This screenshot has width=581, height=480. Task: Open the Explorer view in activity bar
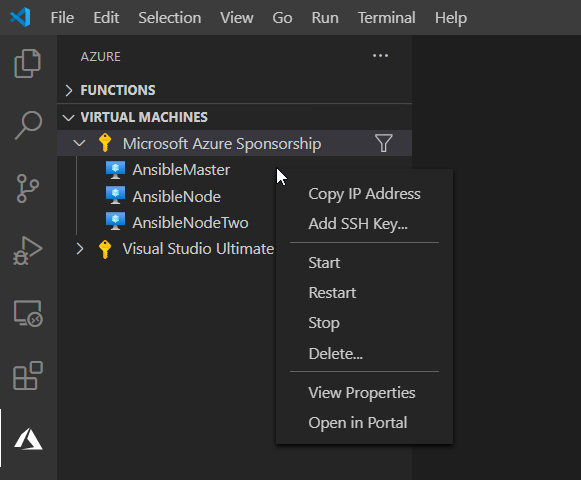28,63
